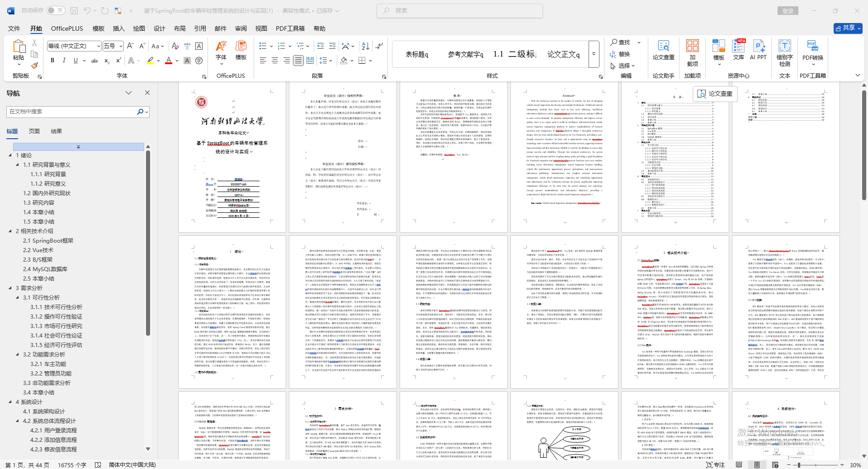
Task: Click the Clear formatting icon
Action: (x=175, y=46)
